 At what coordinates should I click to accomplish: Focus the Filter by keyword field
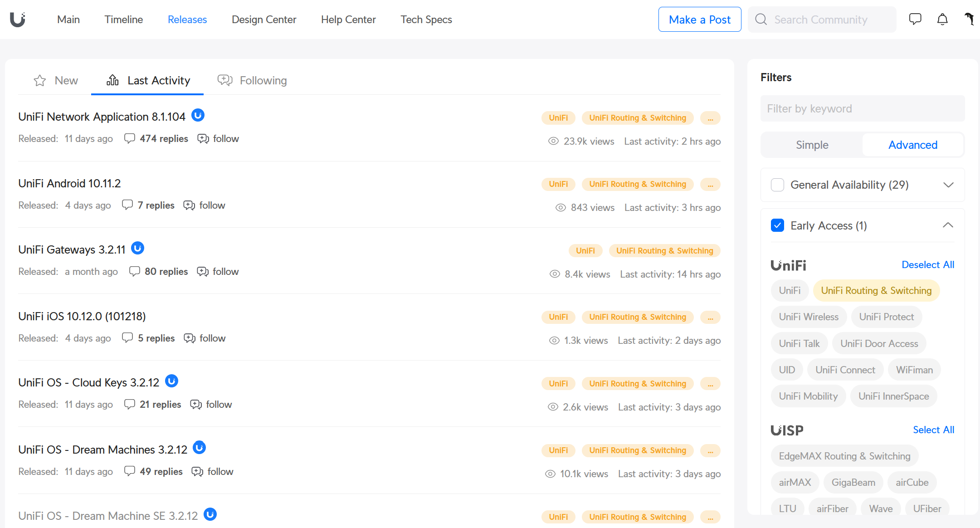click(x=863, y=108)
